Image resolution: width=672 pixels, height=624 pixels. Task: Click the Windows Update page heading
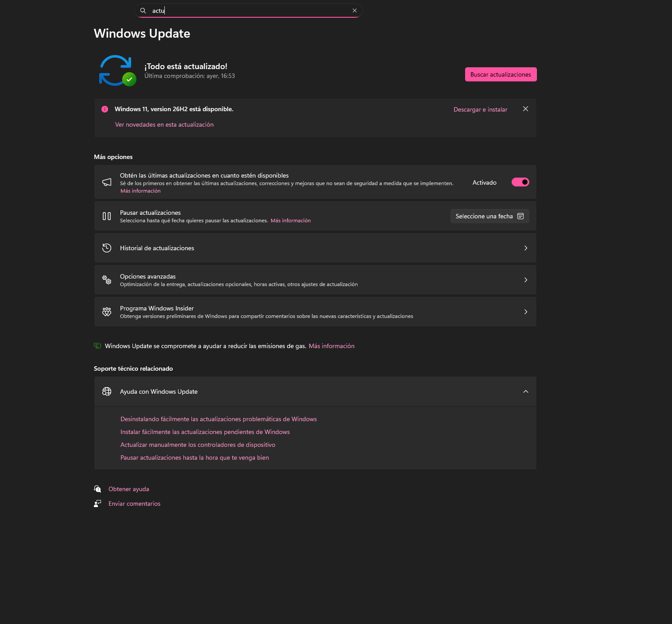pos(142,34)
